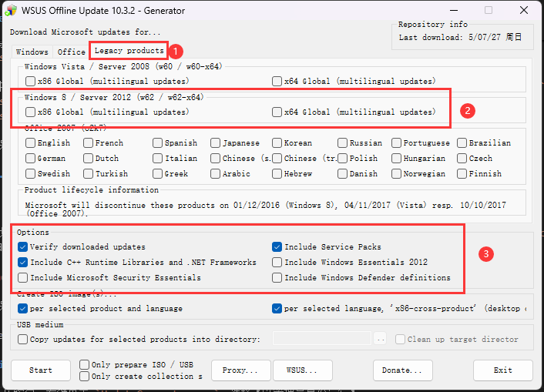Click the WSUS Offline Update app icon

pyautogui.click(x=11, y=11)
